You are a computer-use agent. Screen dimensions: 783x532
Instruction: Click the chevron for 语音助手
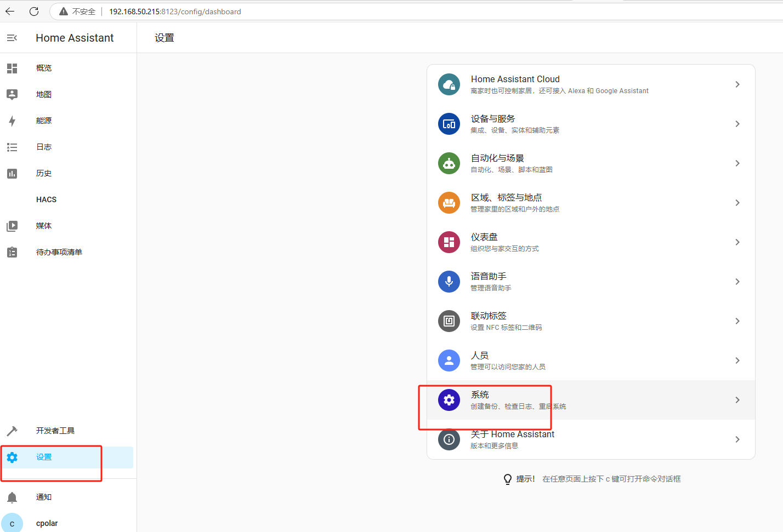[737, 282]
